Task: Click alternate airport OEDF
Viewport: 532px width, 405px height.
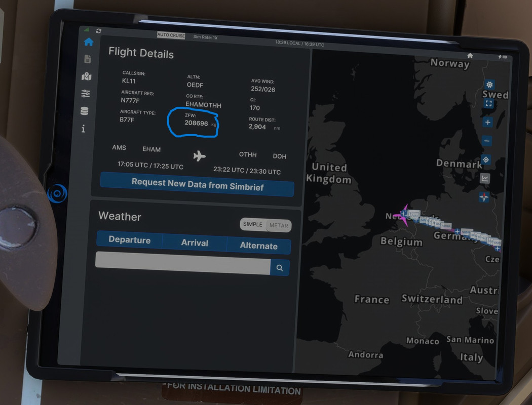Action: pos(195,85)
